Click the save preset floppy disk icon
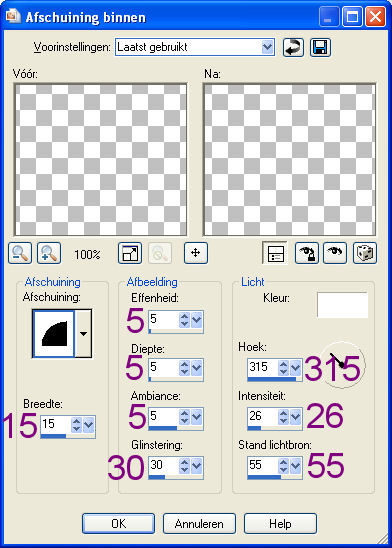Image resolution: width=392 pixels, height=548 pixels. click(x=320, y=48)
